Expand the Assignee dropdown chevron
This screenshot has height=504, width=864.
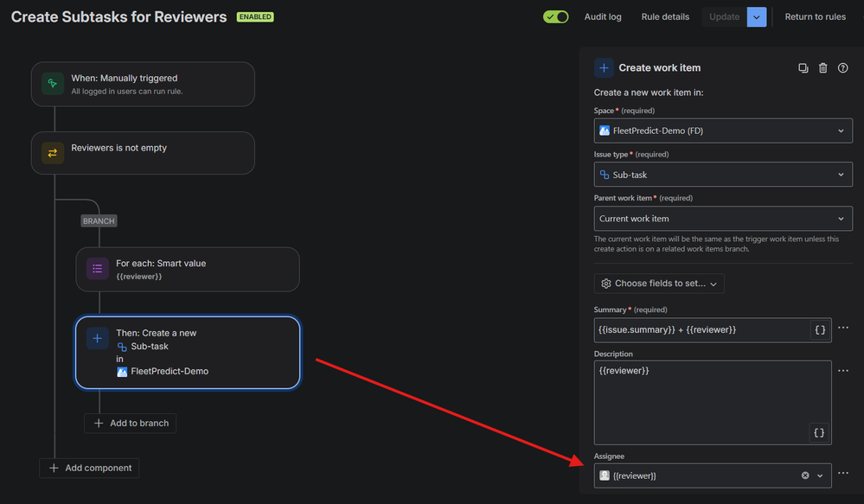pyautogui.click(x=820, y=475)
